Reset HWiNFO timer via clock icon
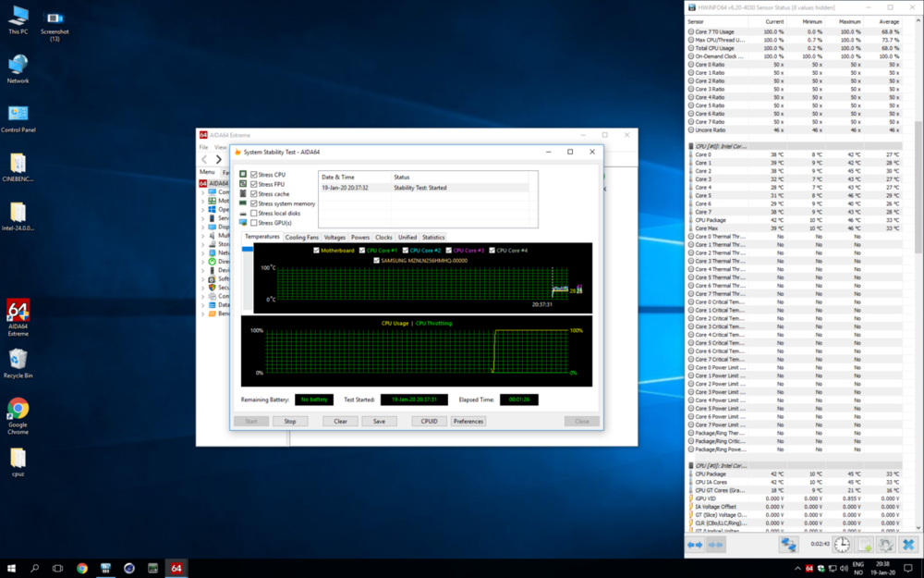The width and height of the screenshot is (924, 578). (x=842, y=545)
